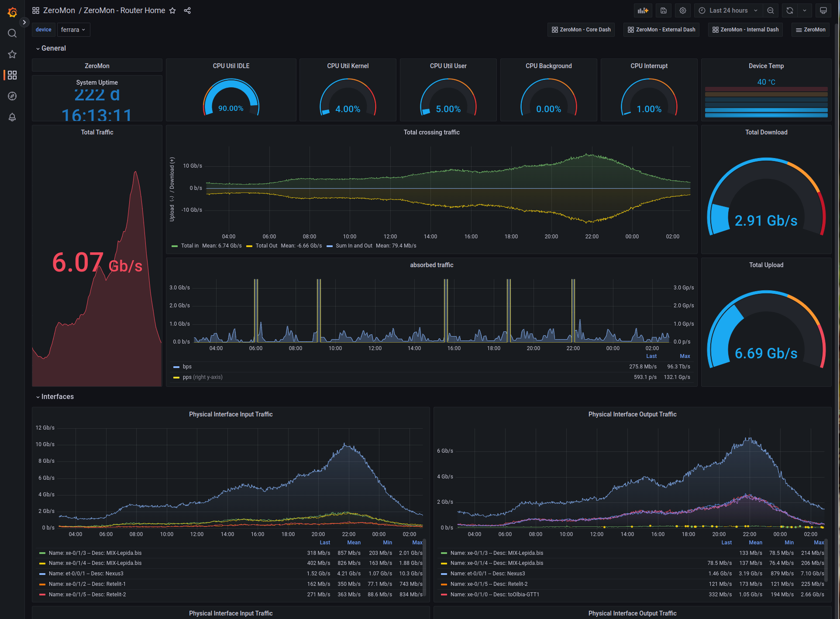Share the dashboard via share icon
840x619 pixels.
[187, 10]
